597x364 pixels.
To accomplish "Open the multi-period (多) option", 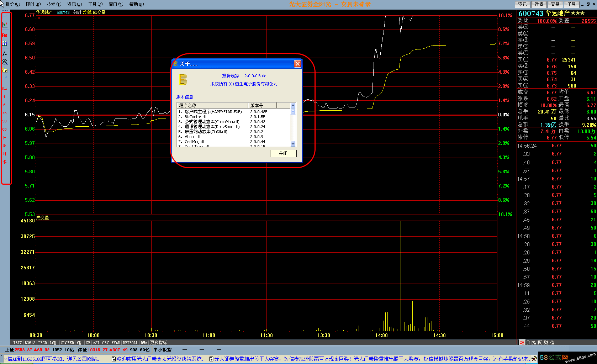I will point(5,162).
